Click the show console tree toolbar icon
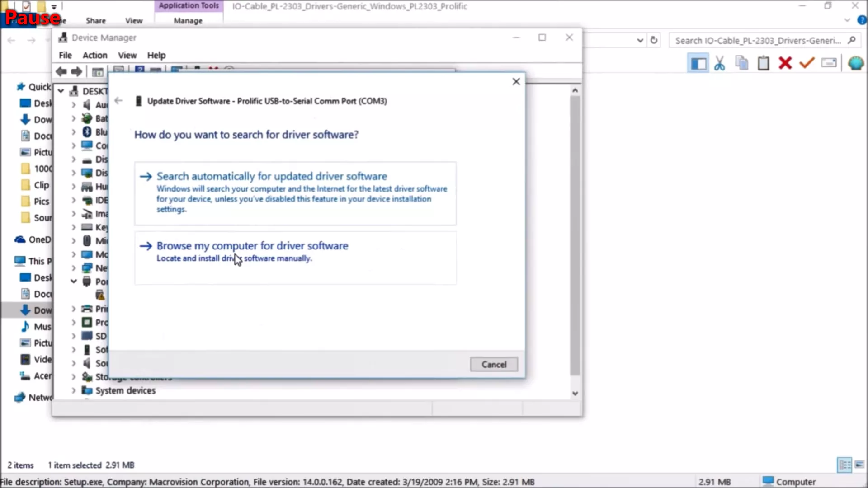Image resolution: width=868 pixels, height=488 pixels. click(x=98, y=72)
